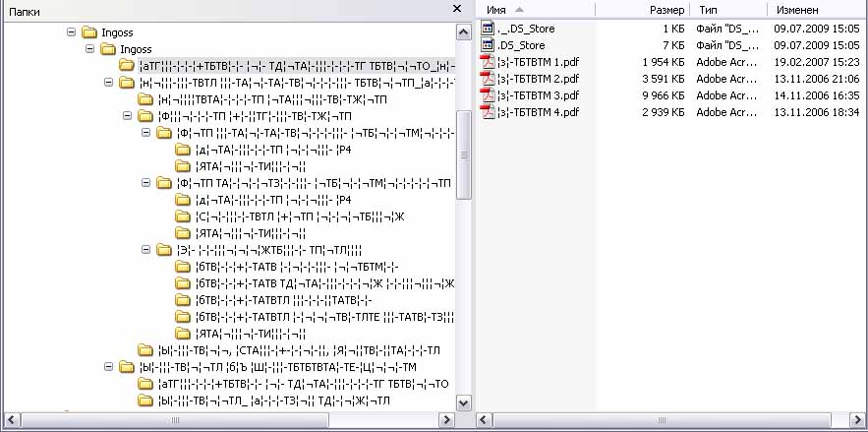
Task: Collapse the top-level Ingoss tree node
Action: click(71, 32)
